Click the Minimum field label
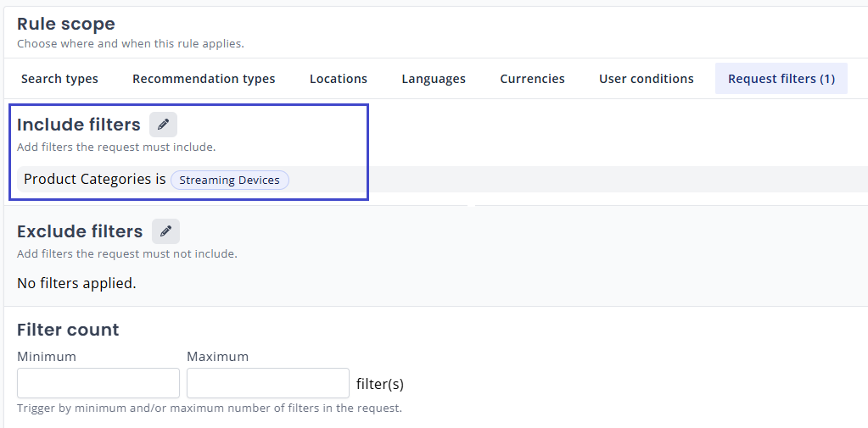 pyautogui.click(x=47, y=357)
